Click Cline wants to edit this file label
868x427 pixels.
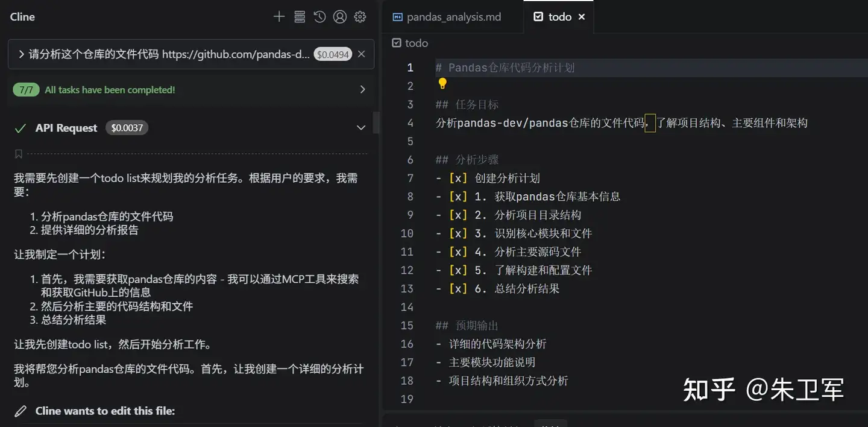(105, 411)
